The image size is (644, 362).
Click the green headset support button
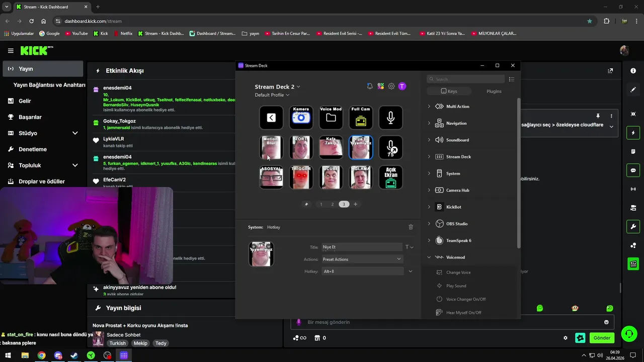pos(629,334)
